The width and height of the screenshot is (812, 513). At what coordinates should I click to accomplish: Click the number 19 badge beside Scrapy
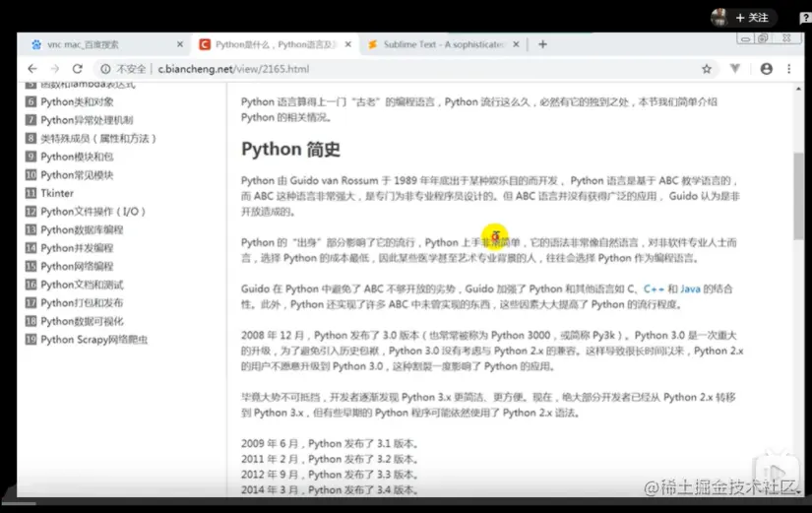[x=31, y=340]
